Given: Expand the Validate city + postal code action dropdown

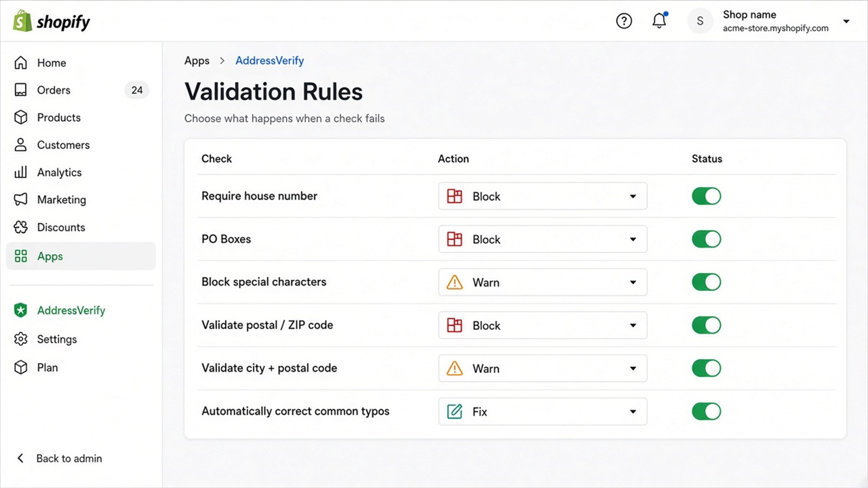Looking at the screenshot, I should coord(542,368).
